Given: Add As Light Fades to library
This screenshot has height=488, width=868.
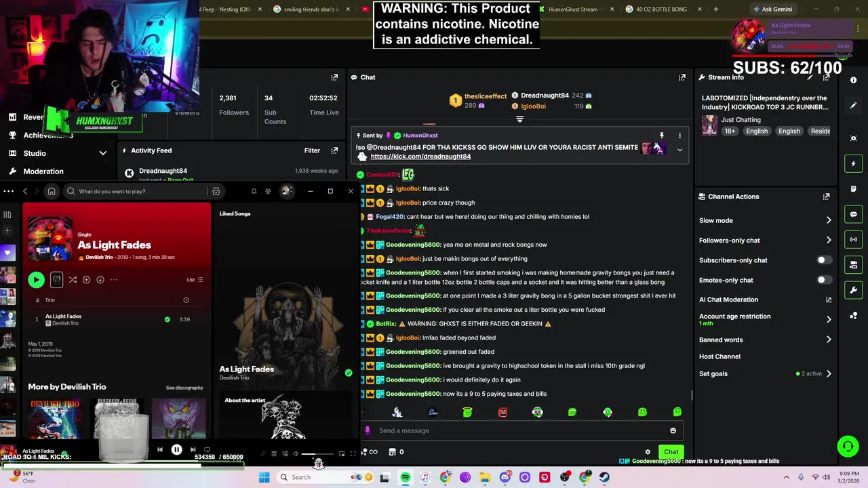Looking at the screenshot, I should (86, 279).
